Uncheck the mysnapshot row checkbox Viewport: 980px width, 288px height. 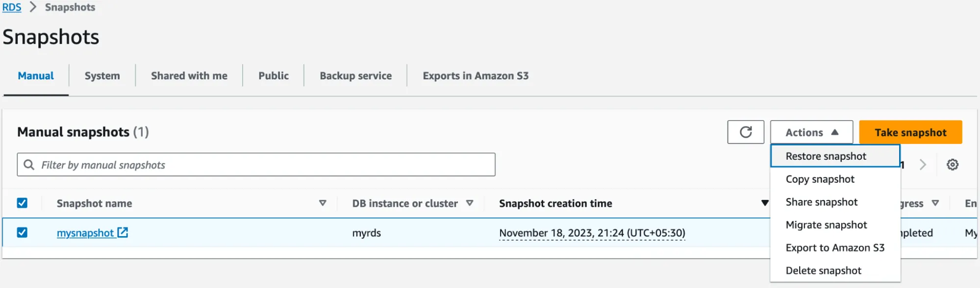click(22, 232)
